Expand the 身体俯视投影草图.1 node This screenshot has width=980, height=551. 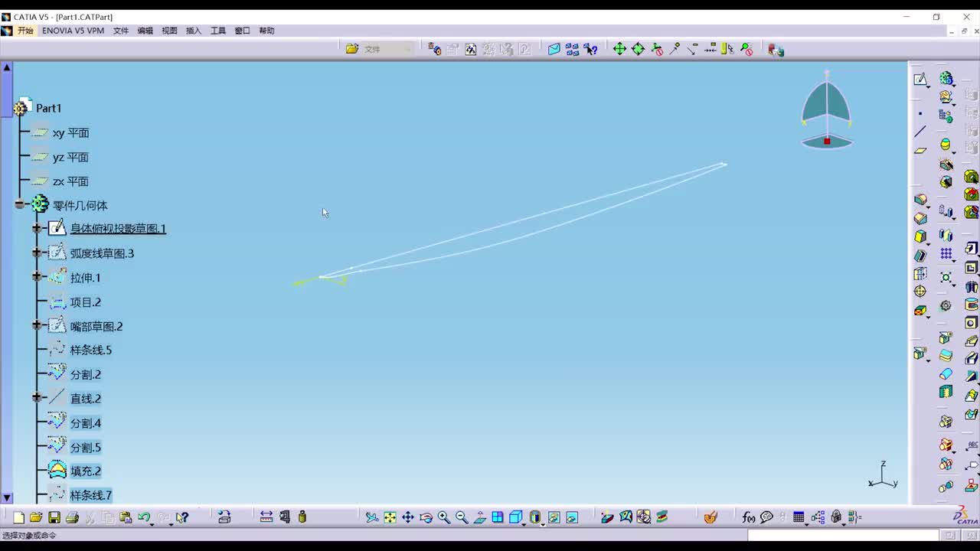point(37,228)
